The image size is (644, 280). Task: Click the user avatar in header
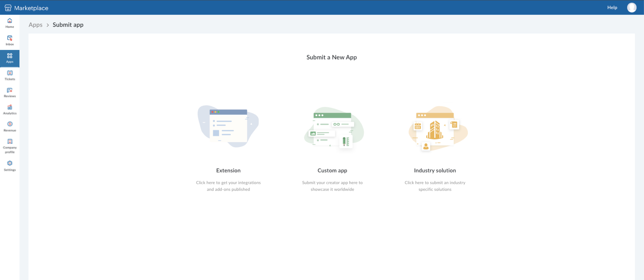click(632, 7)
